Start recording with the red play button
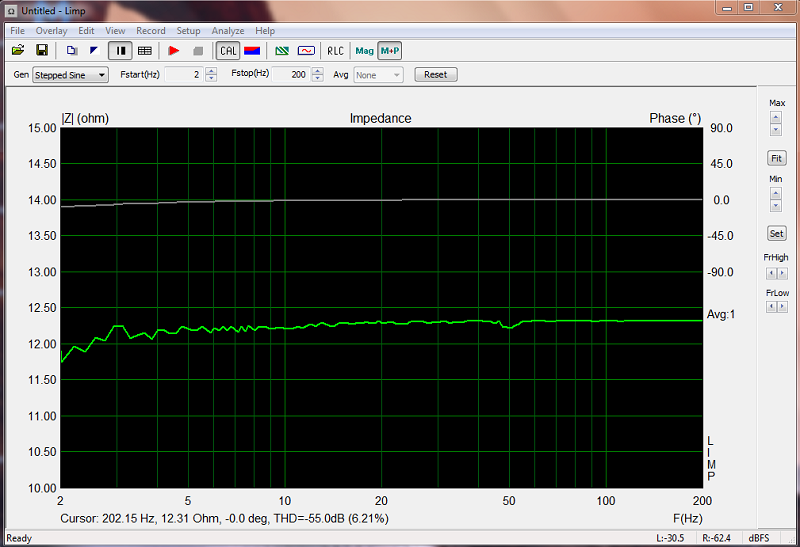Image resolution: width=800 pixels, height=547 pixels. (174, 51)
